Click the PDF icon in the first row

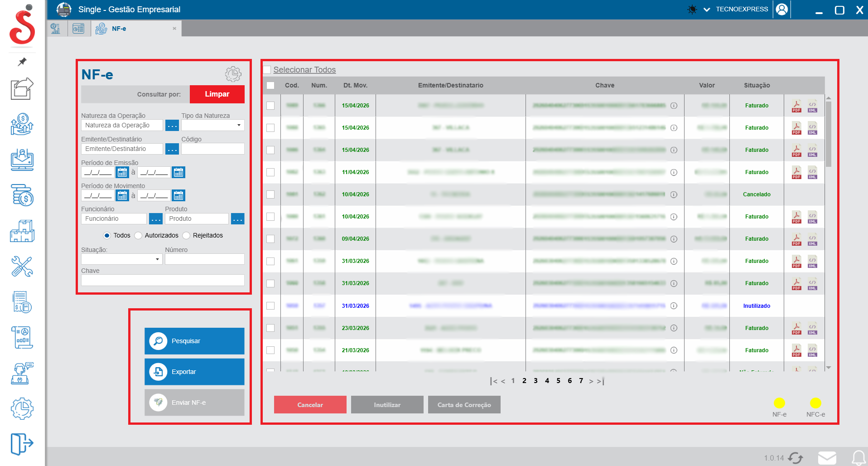(x=796, y=106)
